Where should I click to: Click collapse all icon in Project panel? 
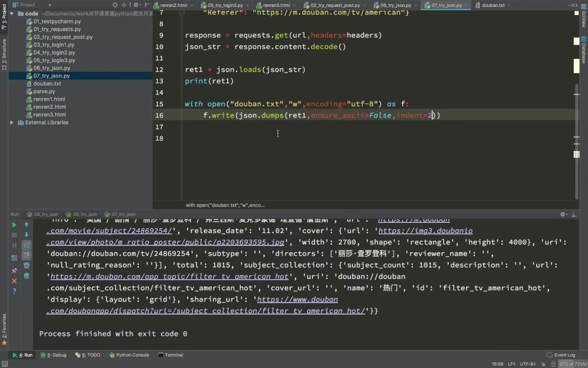point(124,5)
